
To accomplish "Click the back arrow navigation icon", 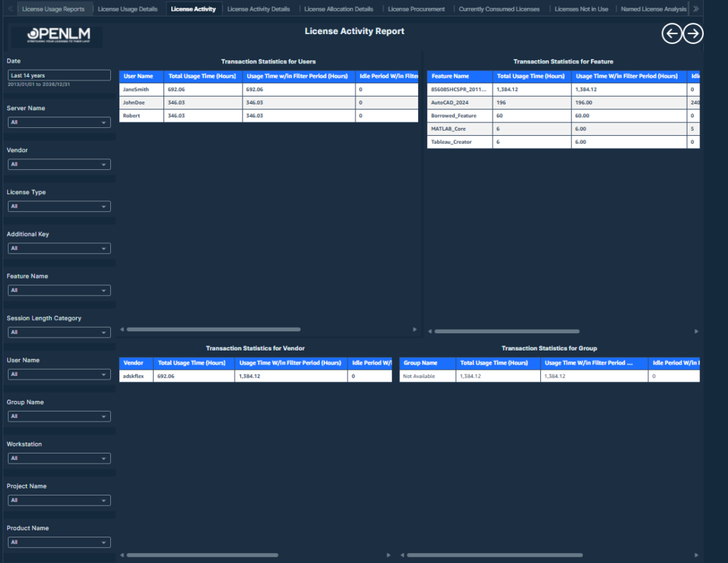I will [x=671, y=33].
